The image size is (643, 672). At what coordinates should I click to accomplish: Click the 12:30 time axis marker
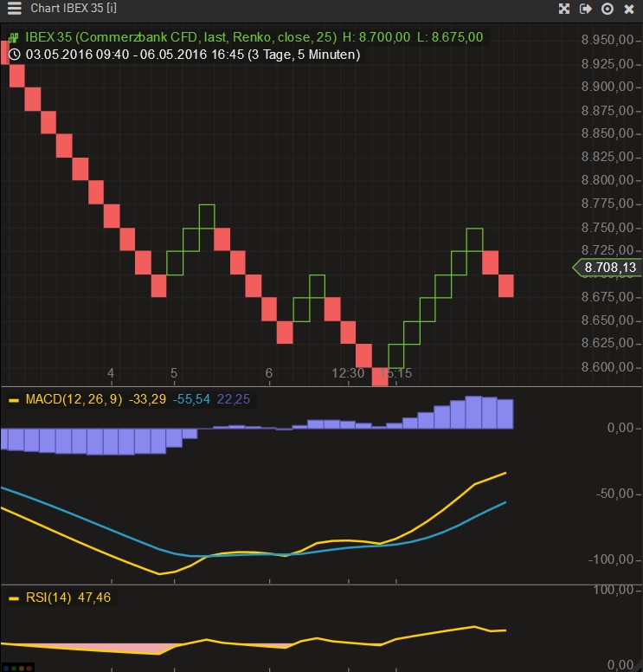(x=348, y=373)
